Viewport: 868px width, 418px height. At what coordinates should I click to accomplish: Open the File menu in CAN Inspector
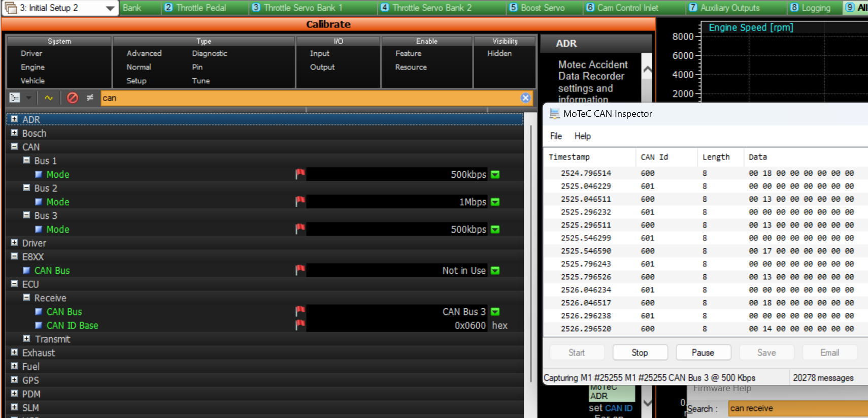[x=556, y=136]
